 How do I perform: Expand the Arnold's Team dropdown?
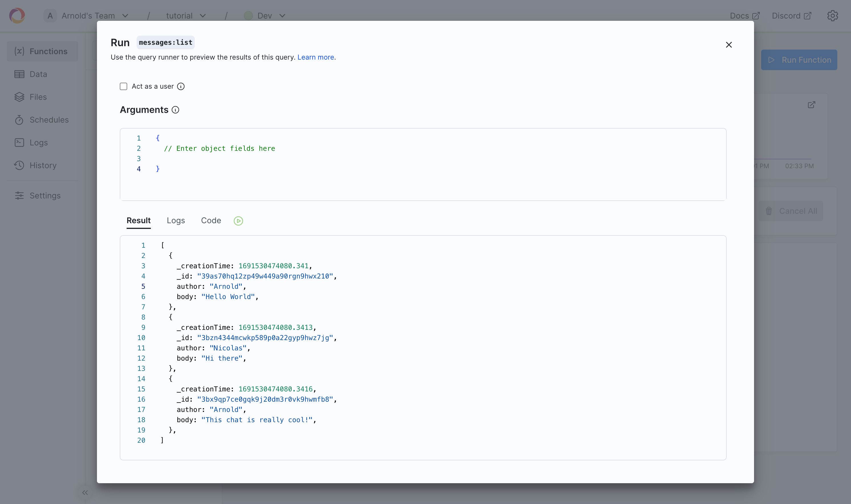(88, 16)
